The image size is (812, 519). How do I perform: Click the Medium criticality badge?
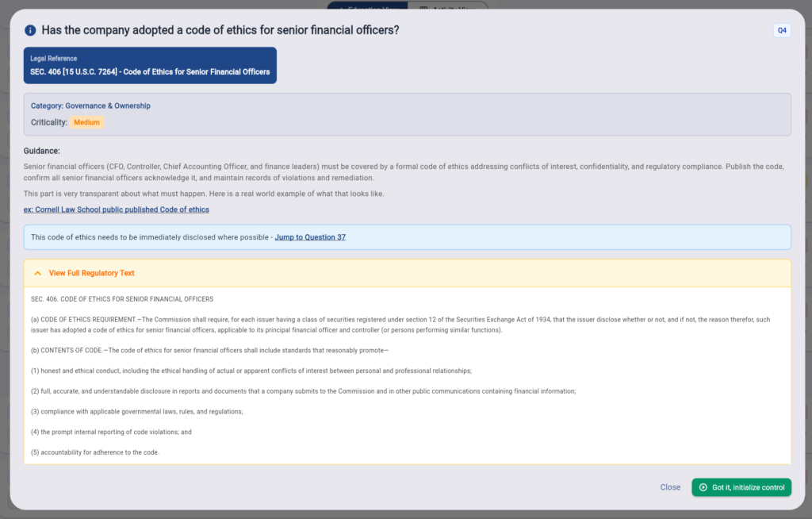tap(86, 122)
